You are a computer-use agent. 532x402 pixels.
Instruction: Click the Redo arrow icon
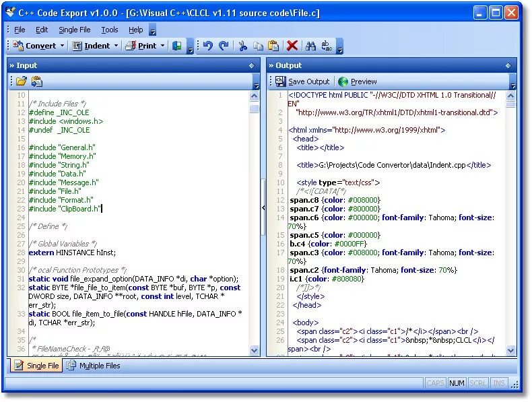(224, 46)
